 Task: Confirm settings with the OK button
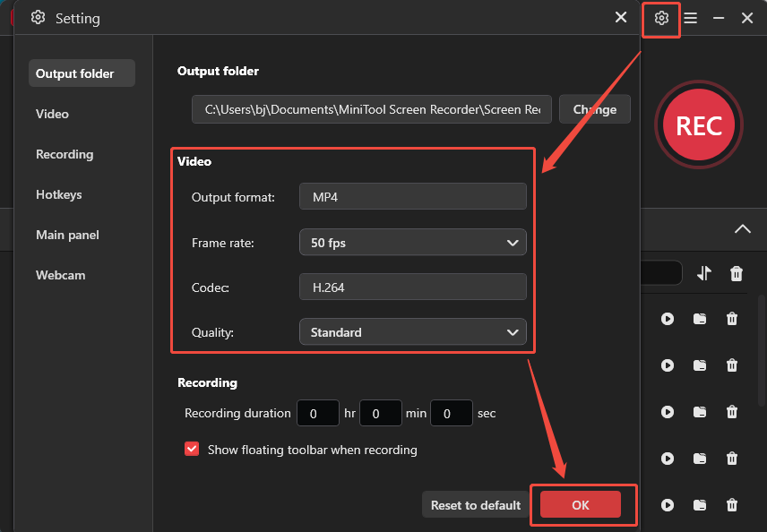[581, 504]
